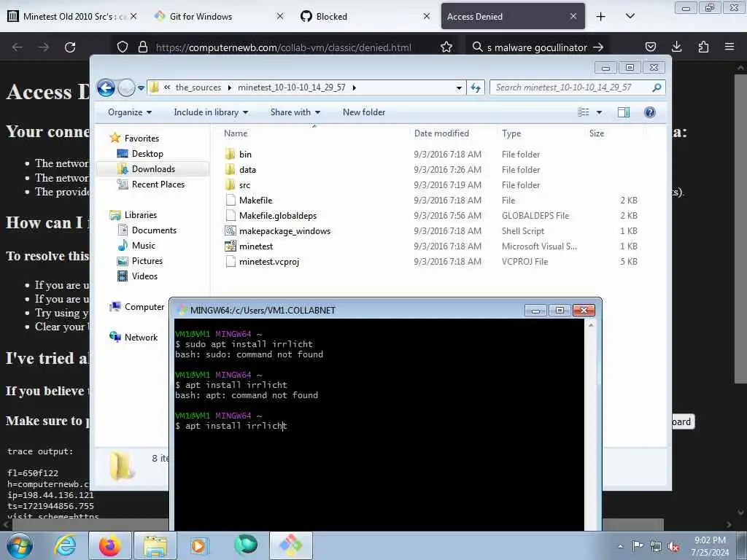Image resolution: width=747 pixels, height=560 pixels.
Task: Open the Include in library menu
Action: [x=211, y=112]
